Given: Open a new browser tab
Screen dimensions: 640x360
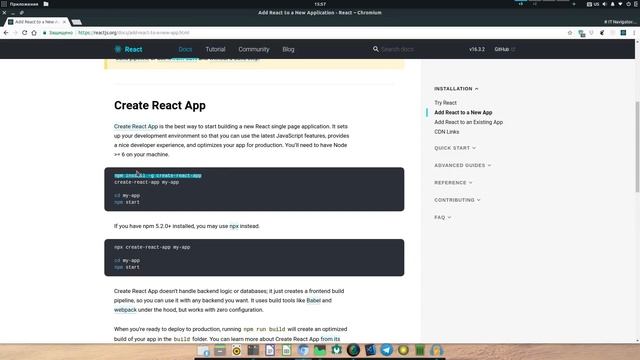Looking at the screenshot, I should 76,22.
